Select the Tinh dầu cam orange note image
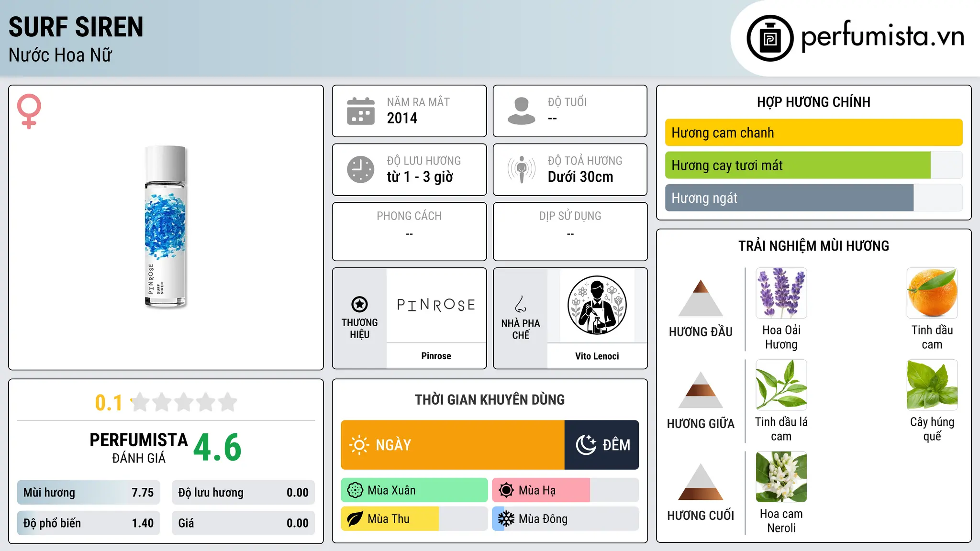980x551 pixels. pos(932,293)
